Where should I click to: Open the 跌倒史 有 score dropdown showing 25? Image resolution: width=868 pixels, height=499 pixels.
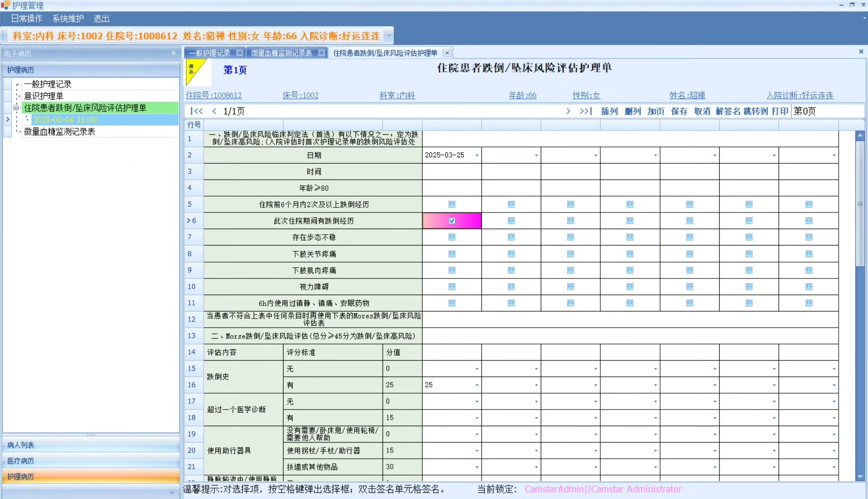coord(477,385)
